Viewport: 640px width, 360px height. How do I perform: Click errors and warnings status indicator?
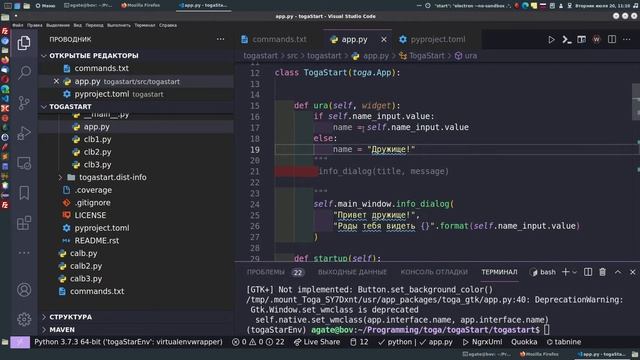point(258,342)
